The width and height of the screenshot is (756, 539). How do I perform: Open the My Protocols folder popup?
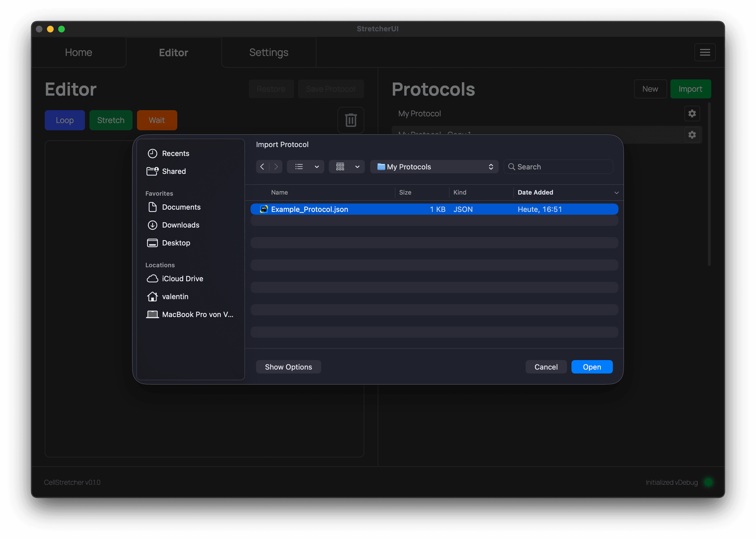click(434, 167)
